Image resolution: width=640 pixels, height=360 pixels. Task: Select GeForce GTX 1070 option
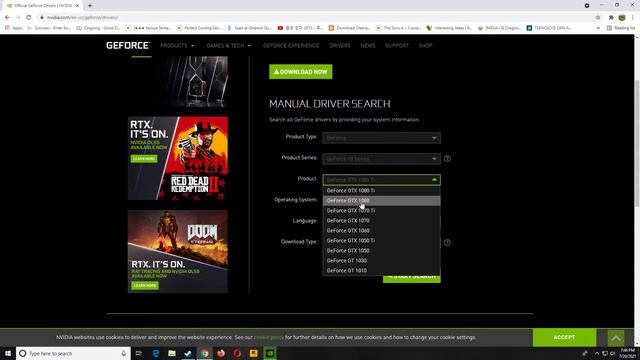tap(381, 220)
